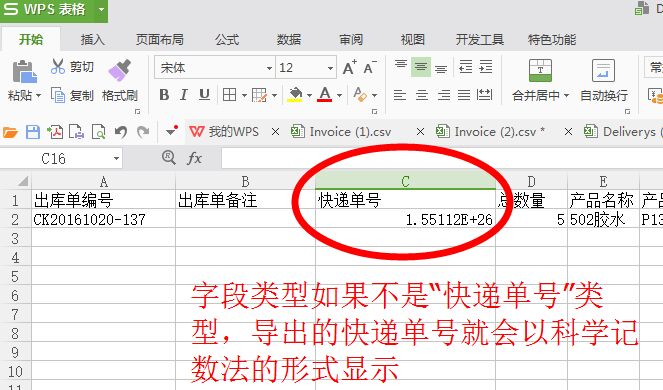Expand the font color dropdown arrow

tap(339, 96)
